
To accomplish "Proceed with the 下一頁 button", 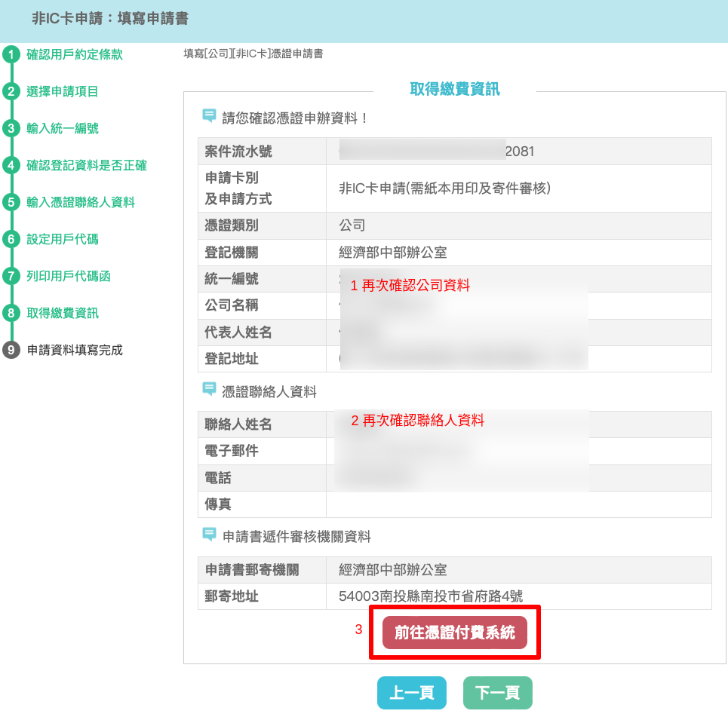I will [x=497, y=692].
